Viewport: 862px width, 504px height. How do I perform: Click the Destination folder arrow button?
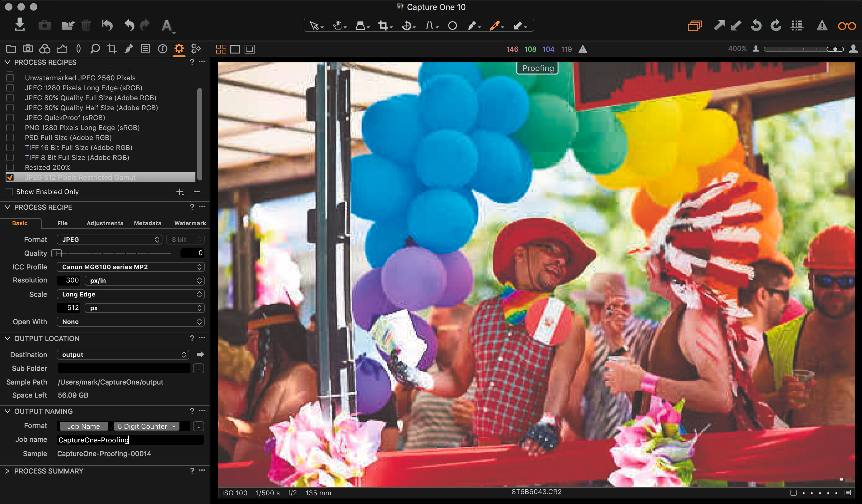click(200, 355)
